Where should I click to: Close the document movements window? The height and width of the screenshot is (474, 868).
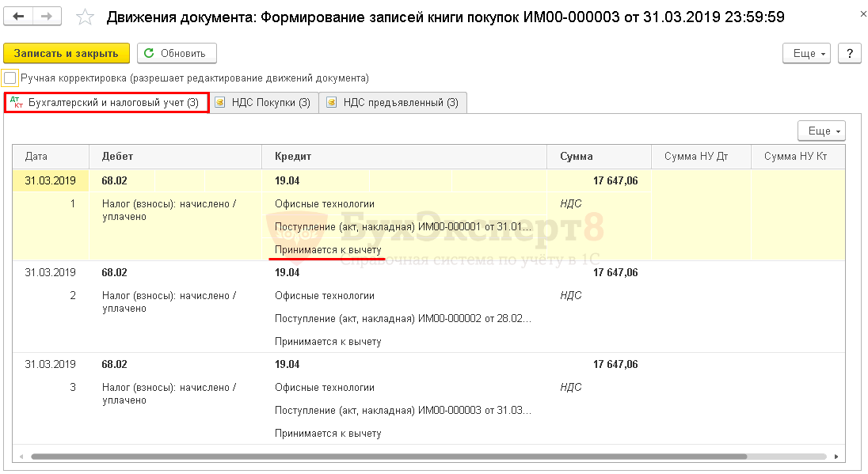[x=862, y=15]
